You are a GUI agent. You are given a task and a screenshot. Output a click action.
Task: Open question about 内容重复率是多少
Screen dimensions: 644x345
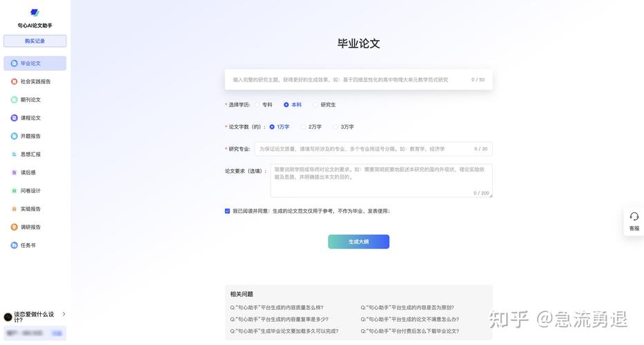[x=280, y=319]
